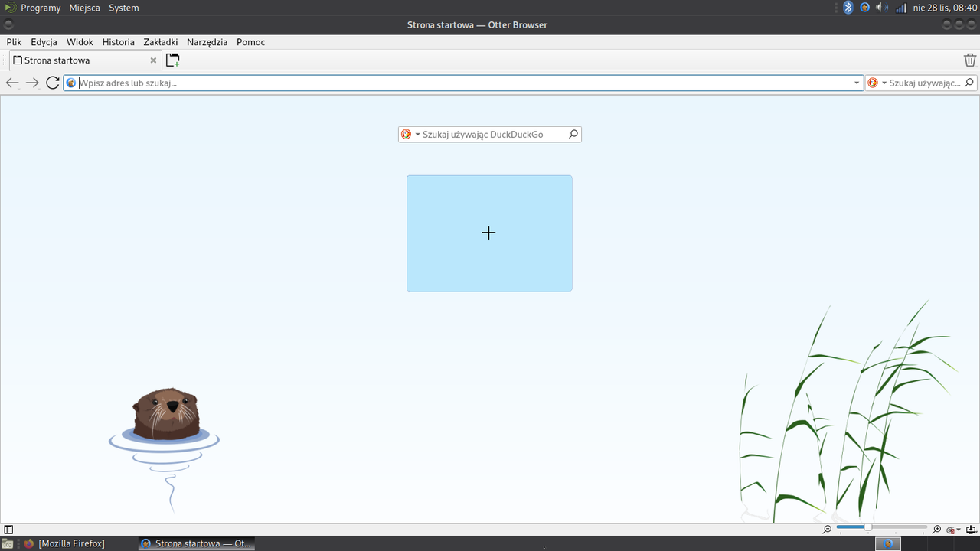This screenshot has height=551, width=980.
Task: Open the Zakładki menu
Action: [161, 42]
